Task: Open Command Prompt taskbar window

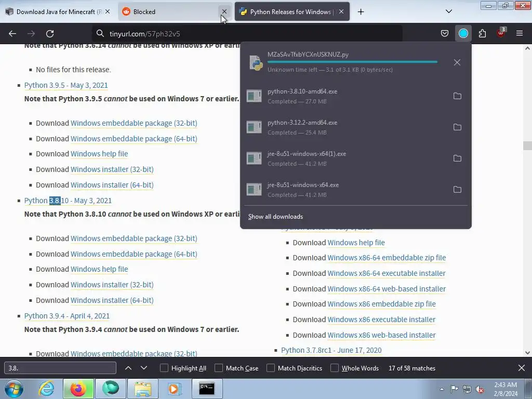Action: point(207,389)
